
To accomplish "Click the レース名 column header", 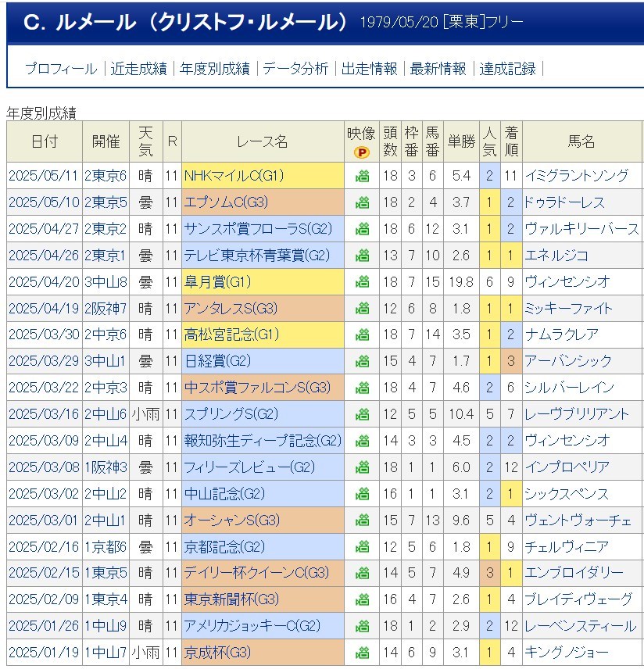I will tap(263, 141).
